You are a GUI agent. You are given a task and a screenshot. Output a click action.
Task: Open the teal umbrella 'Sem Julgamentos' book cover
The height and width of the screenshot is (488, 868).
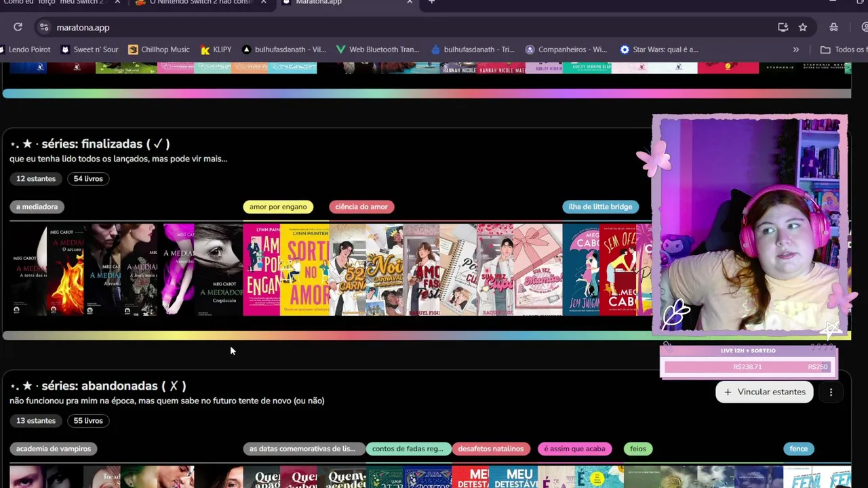581,270
